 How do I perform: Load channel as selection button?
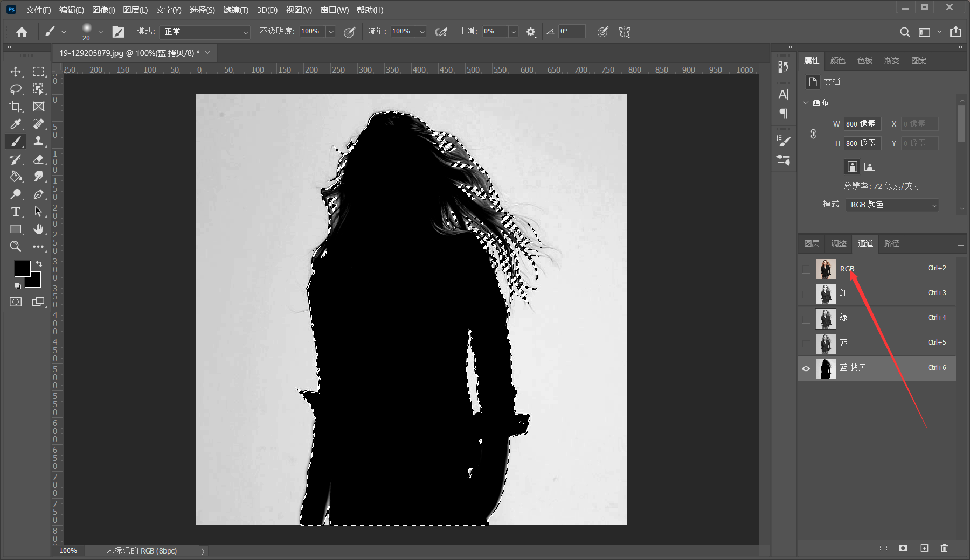click(x=883, y=548)
